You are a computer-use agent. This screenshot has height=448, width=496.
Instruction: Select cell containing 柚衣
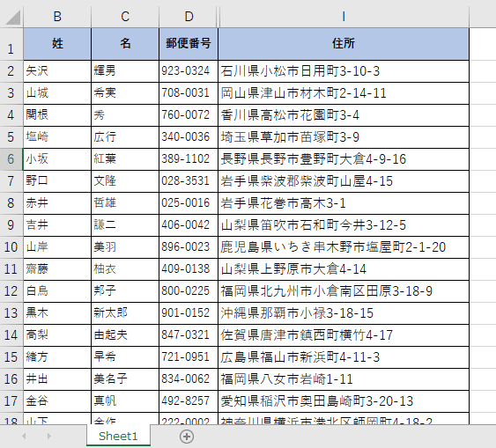coord(125,269)
